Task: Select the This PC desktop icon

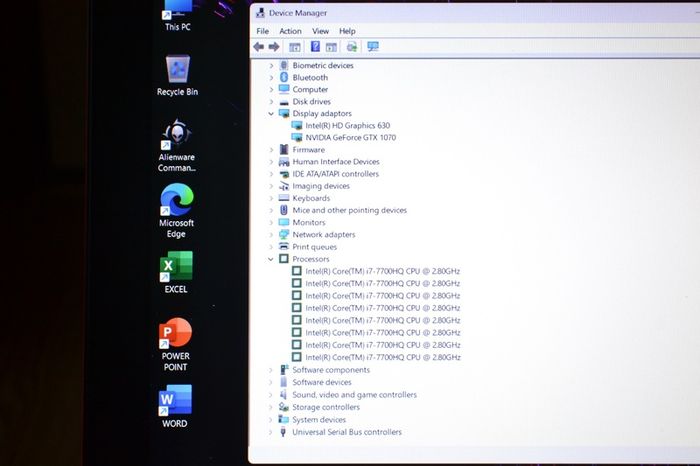Action: [177, 16]
